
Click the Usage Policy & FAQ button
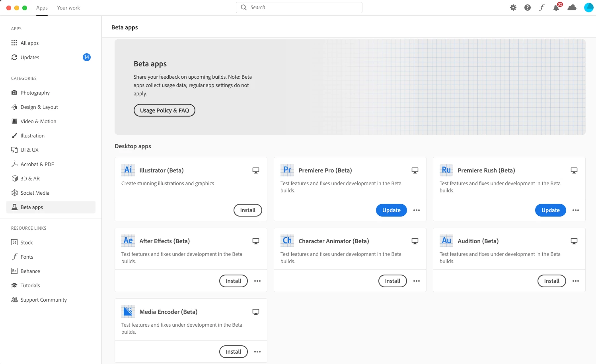[x=164, y=110]
